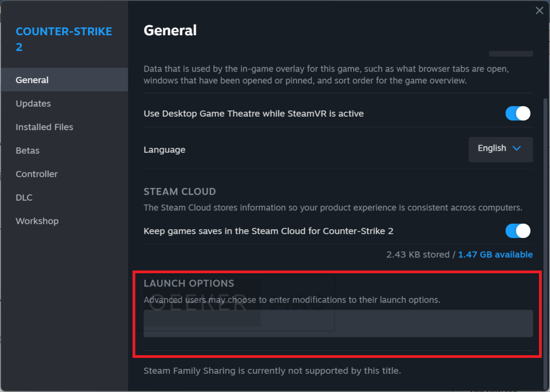Click the LAUNCH OPTIONS section heading

coord(189,283)
